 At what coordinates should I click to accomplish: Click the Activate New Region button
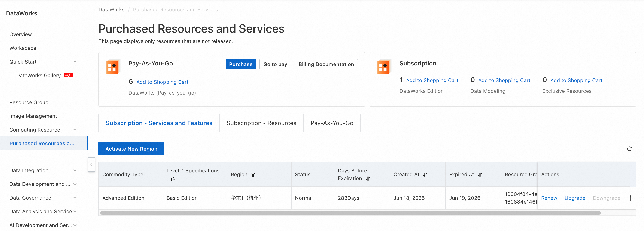tap(131, 149)
